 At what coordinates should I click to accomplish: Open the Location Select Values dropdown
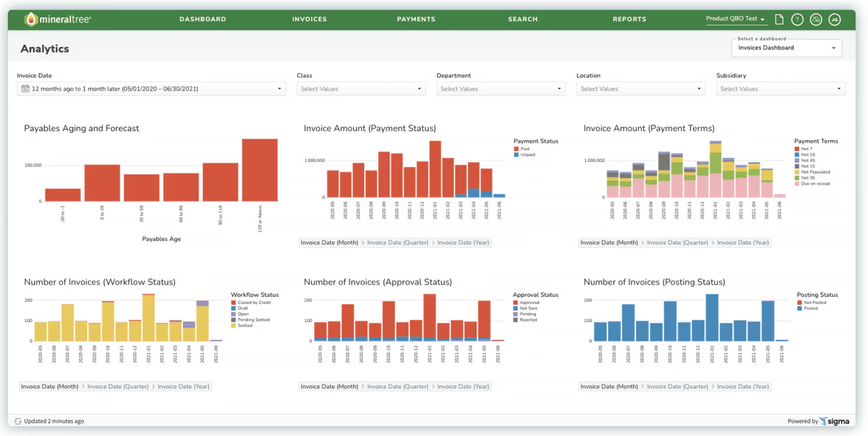(x=641, y=89)
